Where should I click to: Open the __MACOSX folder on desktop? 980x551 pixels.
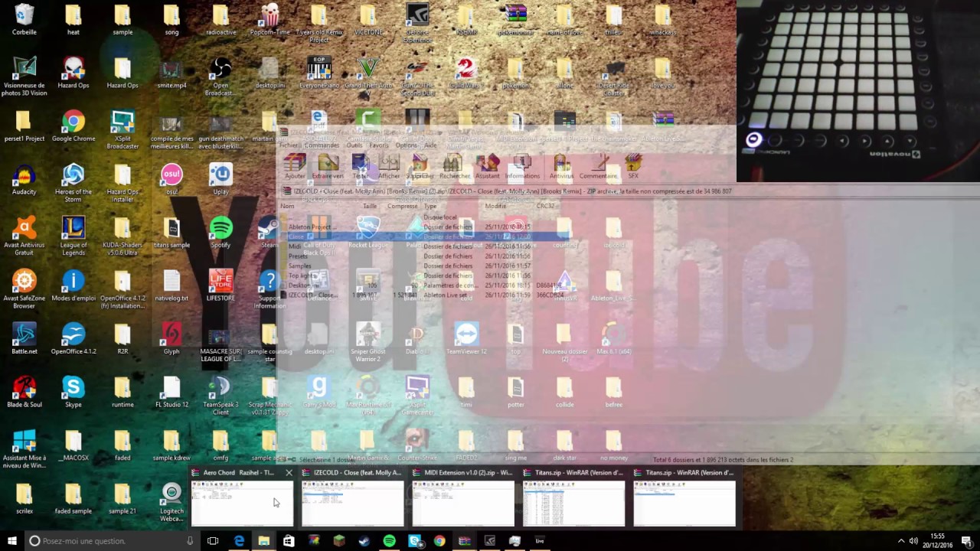click(x=73, y=445)
